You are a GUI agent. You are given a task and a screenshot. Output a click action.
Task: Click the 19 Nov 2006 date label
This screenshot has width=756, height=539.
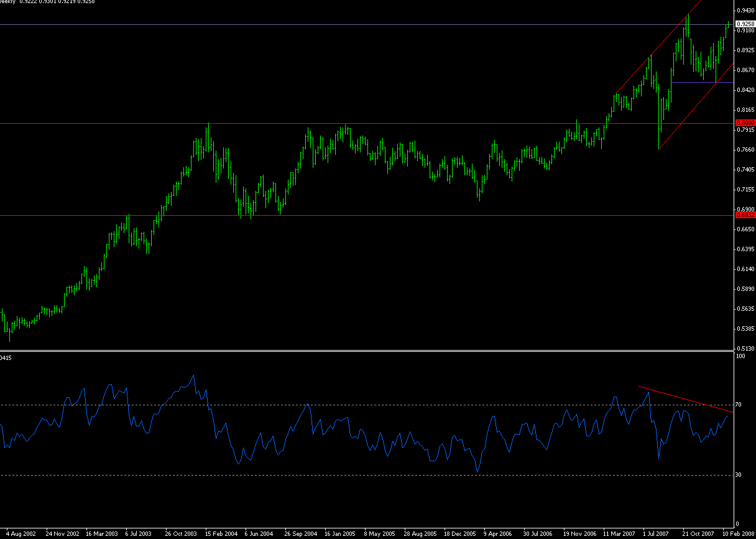pyautogui.click(x=579, y=533)
